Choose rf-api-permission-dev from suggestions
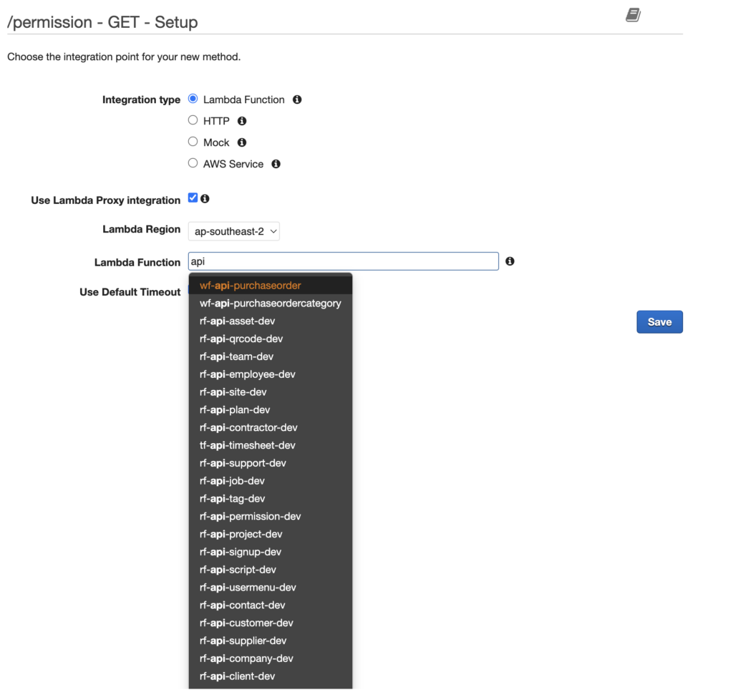This screenshot has height=700, width=733. pyautogui.click(x=251, y=517)
